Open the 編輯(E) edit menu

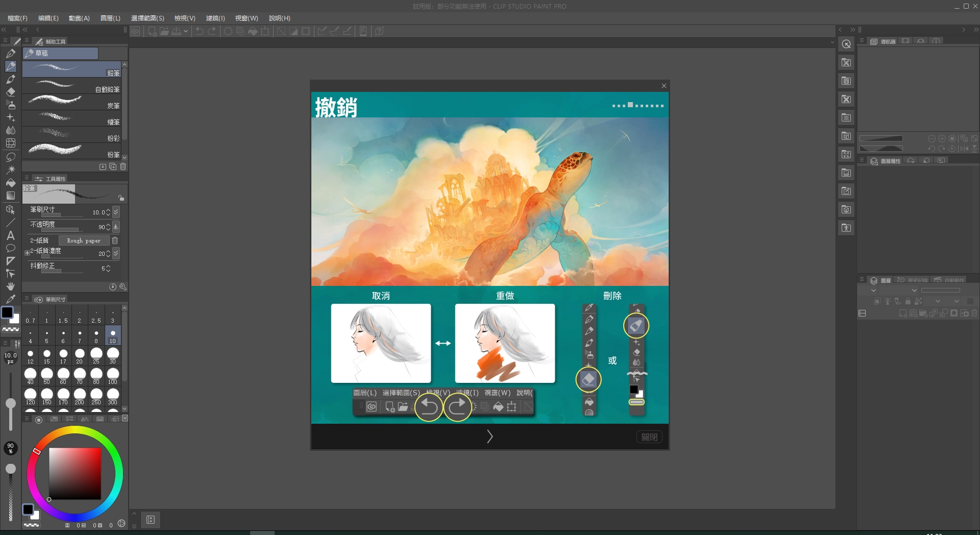point(48,18)
